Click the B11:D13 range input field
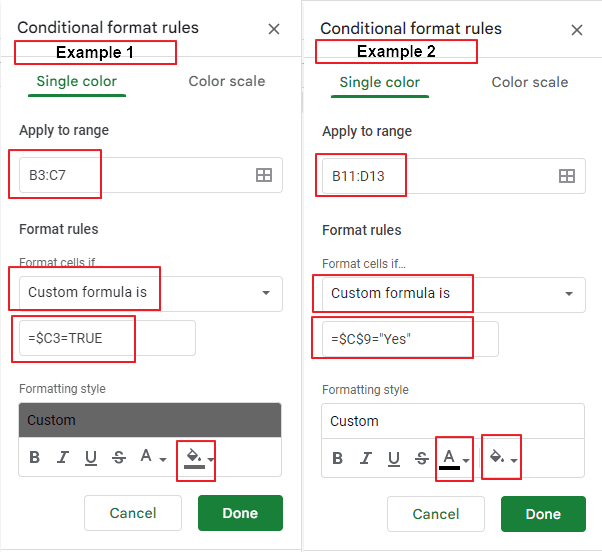 [454, 176]
